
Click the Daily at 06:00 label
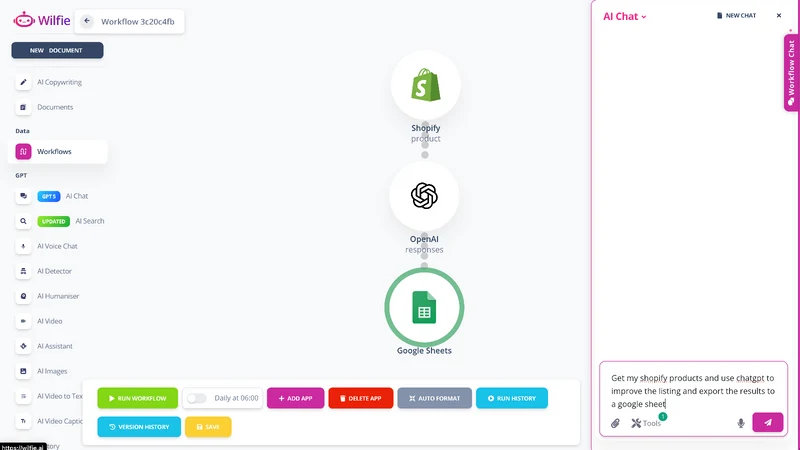236,398
